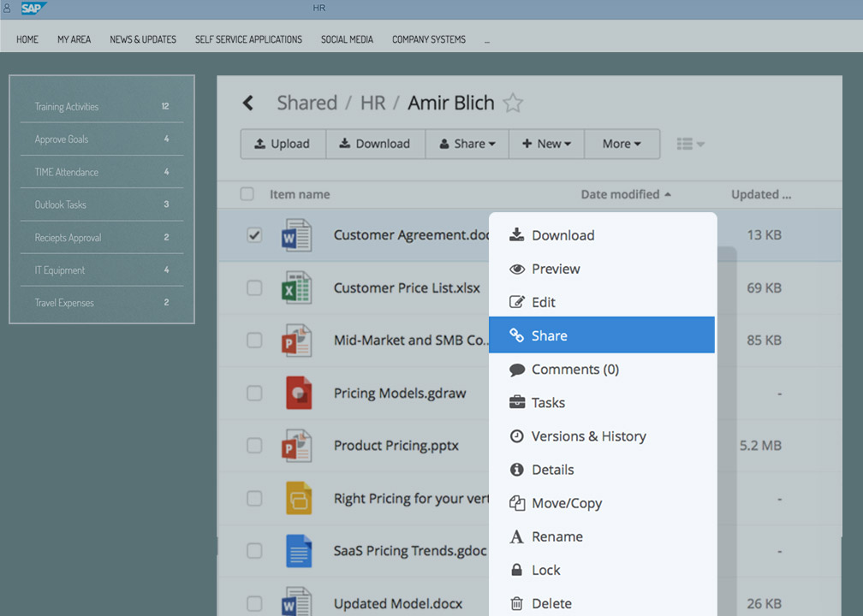The width and height of the screenshot is (863, 616).
Task: Click the SAP logo in top bar
Action: pyautogui.click(x=34, y=9)
